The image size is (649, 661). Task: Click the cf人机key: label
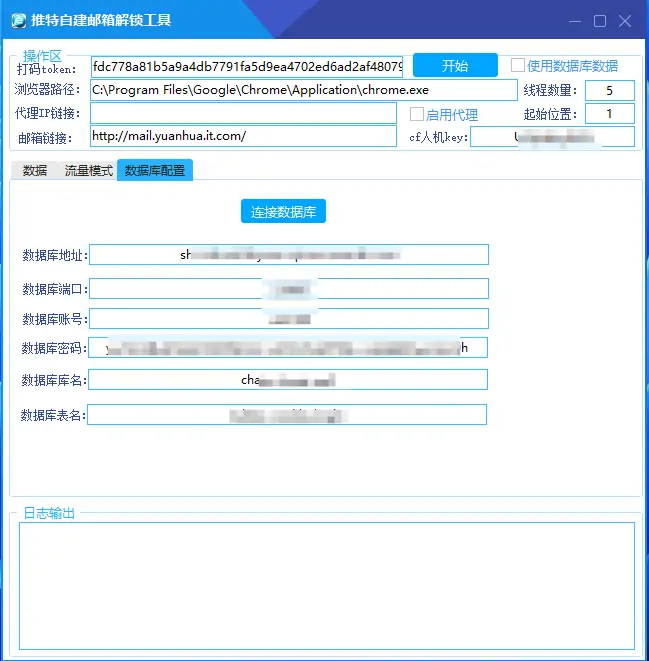pos(438,137)
